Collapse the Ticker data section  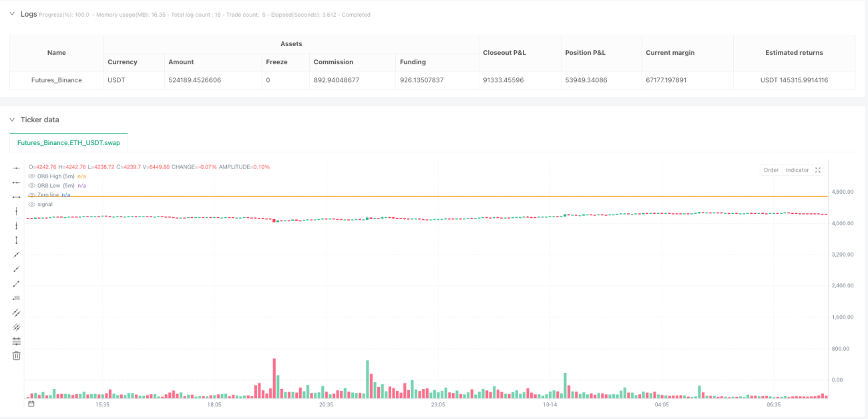pyautogui.click(x=11, y=120)
